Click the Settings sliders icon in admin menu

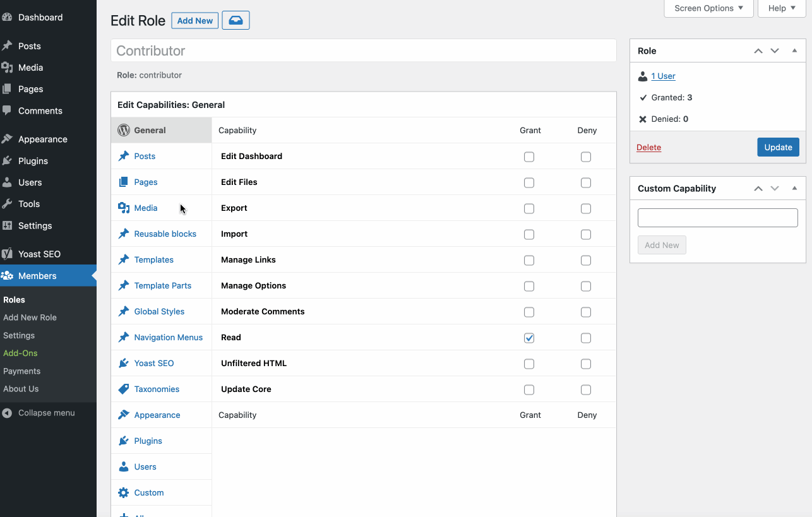pos(7,225)
